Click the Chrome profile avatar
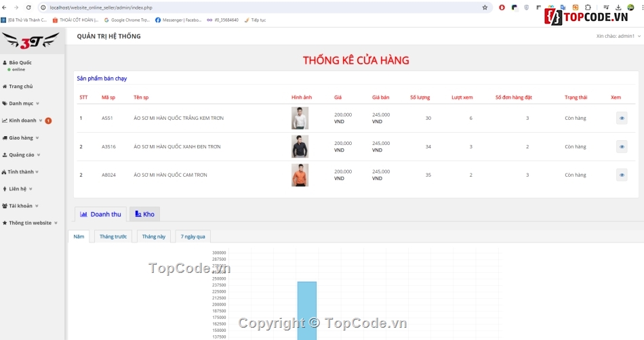The width and height of the screenshot is (644, 340). click(630, 7)
